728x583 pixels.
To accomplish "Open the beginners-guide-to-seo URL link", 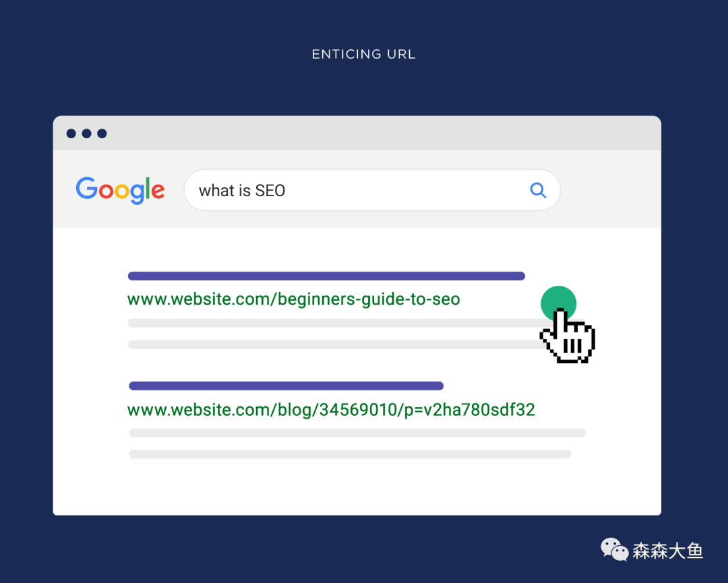I will coord(293,299).
